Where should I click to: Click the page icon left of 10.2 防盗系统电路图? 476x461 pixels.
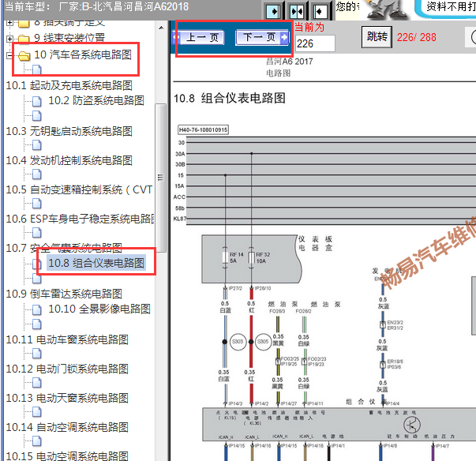click(x=37, y=101)
